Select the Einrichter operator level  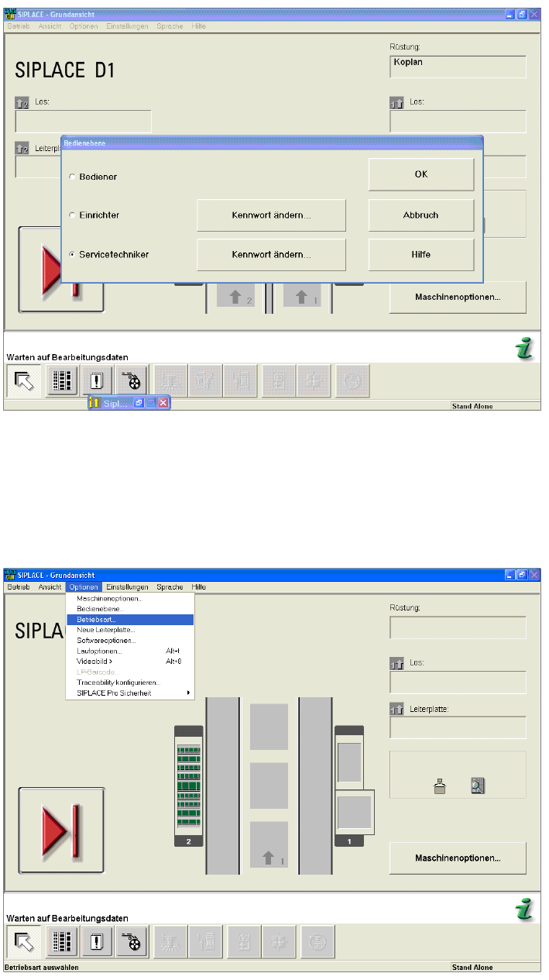tap(73, 215)
